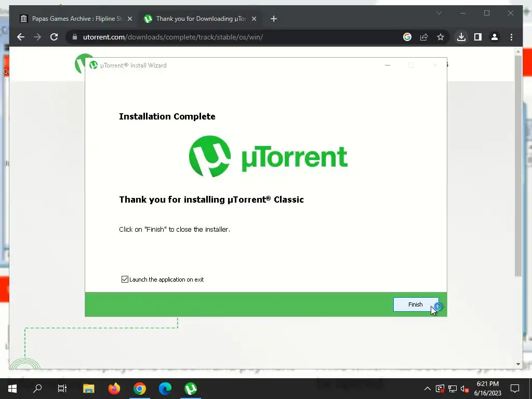Click the security alert tray icon
The width and height of the screenshot is (532, 399).
(x=440, y=389)
